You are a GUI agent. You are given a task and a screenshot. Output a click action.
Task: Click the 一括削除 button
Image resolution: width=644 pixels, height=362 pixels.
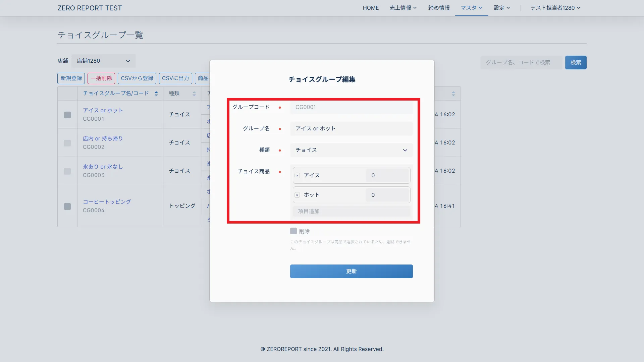coord(101,78)
